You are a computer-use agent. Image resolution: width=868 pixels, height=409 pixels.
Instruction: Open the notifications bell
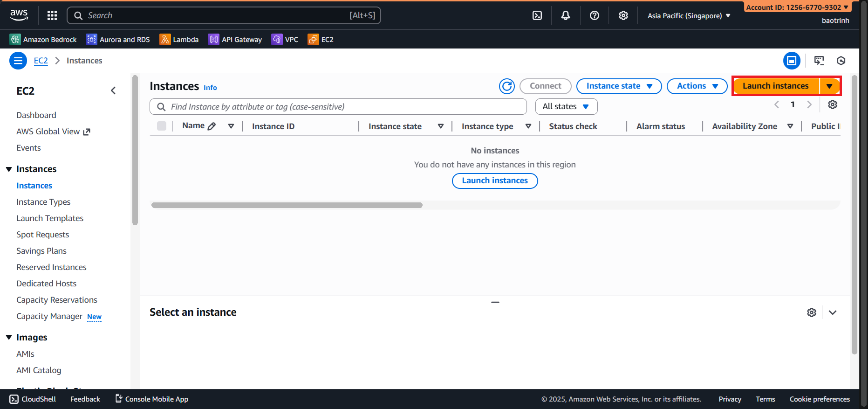(566, 15)
